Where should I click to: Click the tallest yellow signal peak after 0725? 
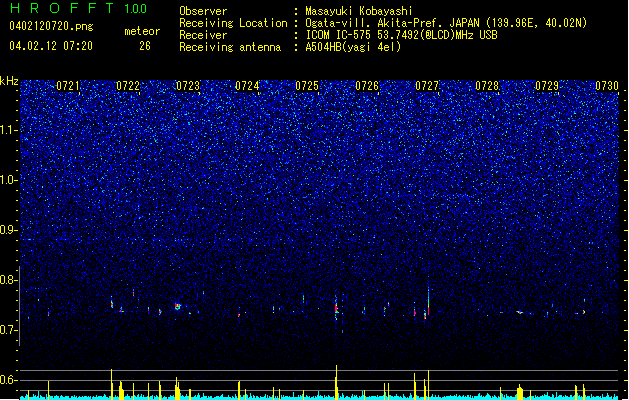click(337, 382)
